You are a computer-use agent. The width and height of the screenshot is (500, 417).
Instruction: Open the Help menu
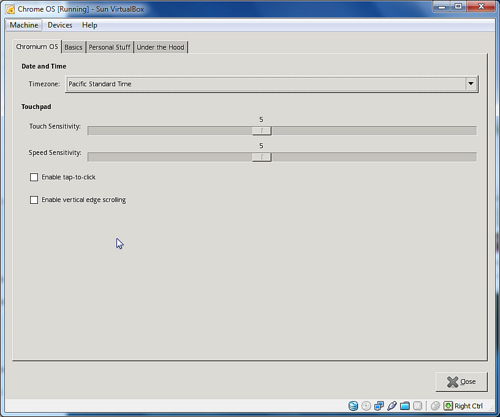(x=90, y=25)
